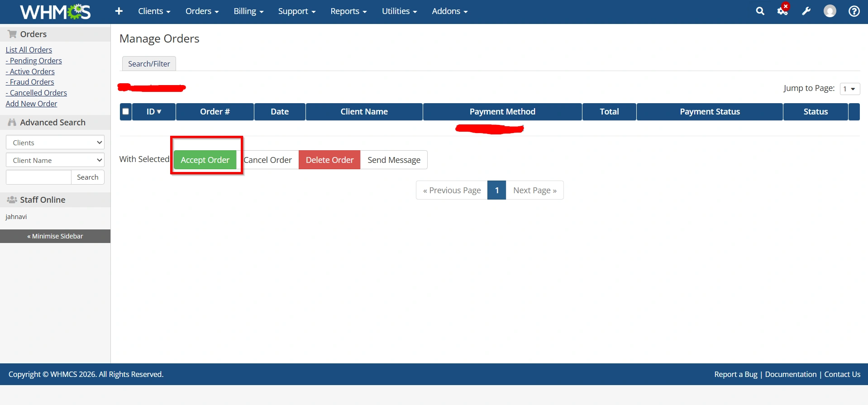Click the advanced search text field
This screenshot has width=868, height=405.
click(x=38, y=177)
